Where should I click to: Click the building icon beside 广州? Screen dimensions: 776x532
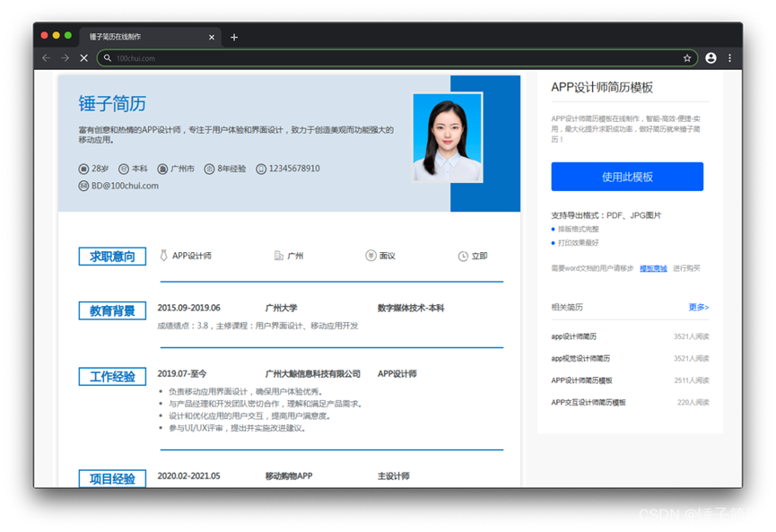pyautogui.click(x=279, y=256)
